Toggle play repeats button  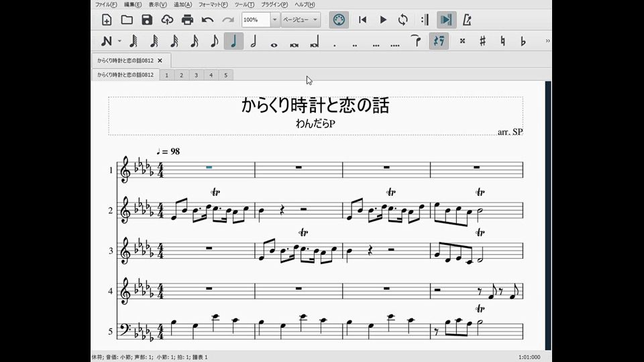click(425, 19)
